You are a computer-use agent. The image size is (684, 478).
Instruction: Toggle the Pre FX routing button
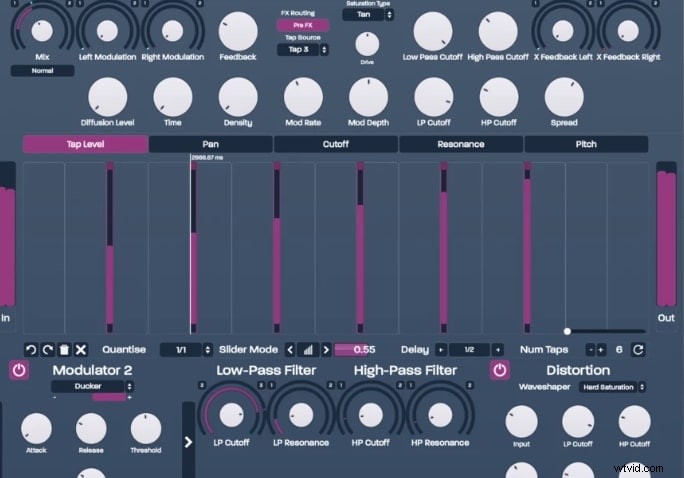click(303, 25)
